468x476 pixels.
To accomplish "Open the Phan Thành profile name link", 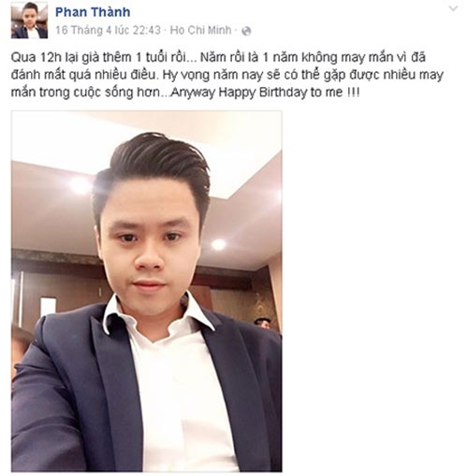I will click(93, 12).
